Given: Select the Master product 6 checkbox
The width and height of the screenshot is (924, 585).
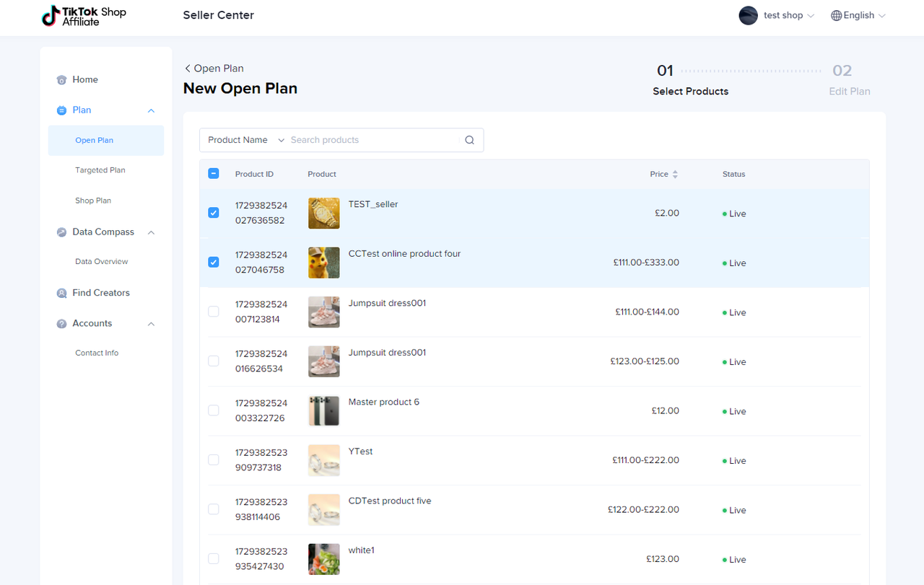Looking at the screenshot, I should [x=213, y=410].
